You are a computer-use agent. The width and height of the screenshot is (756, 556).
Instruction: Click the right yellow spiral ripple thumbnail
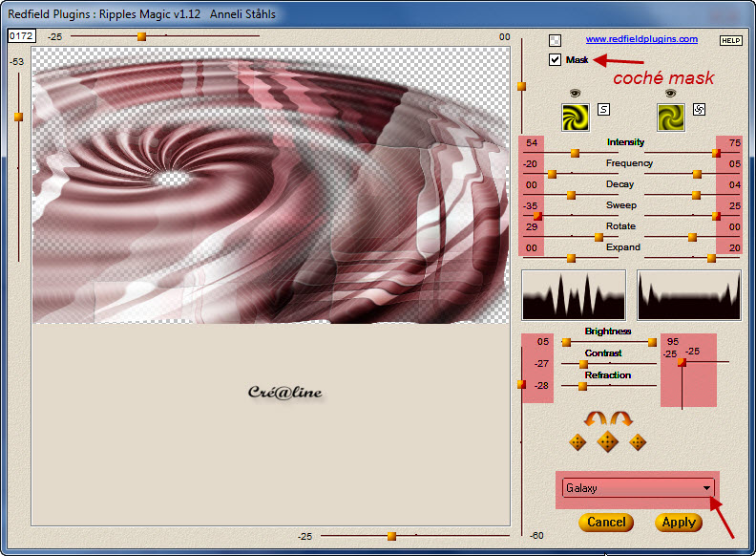[x=671, y=118]
